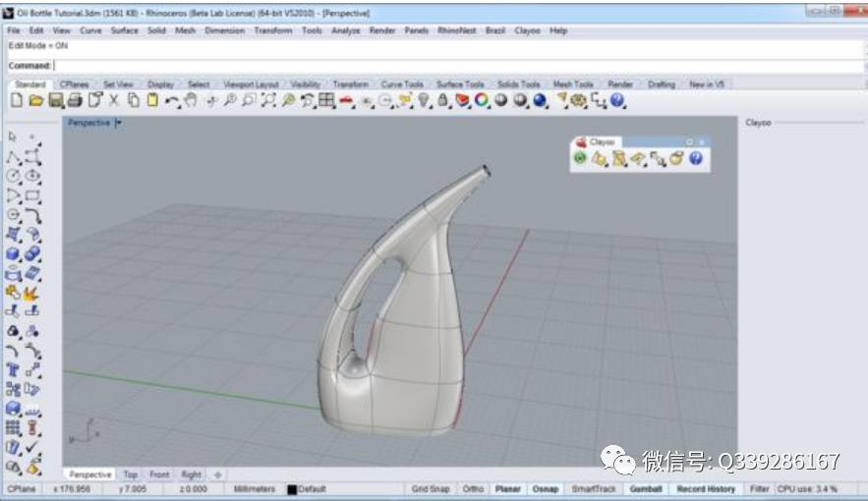Click the Paste clipboard icon

pyautogui.click(x=152, y=100)
